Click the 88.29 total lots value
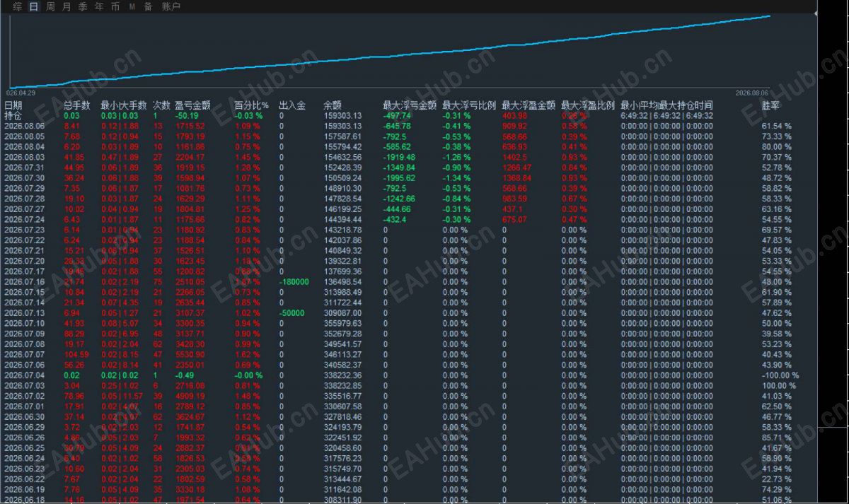 point(74,334)
